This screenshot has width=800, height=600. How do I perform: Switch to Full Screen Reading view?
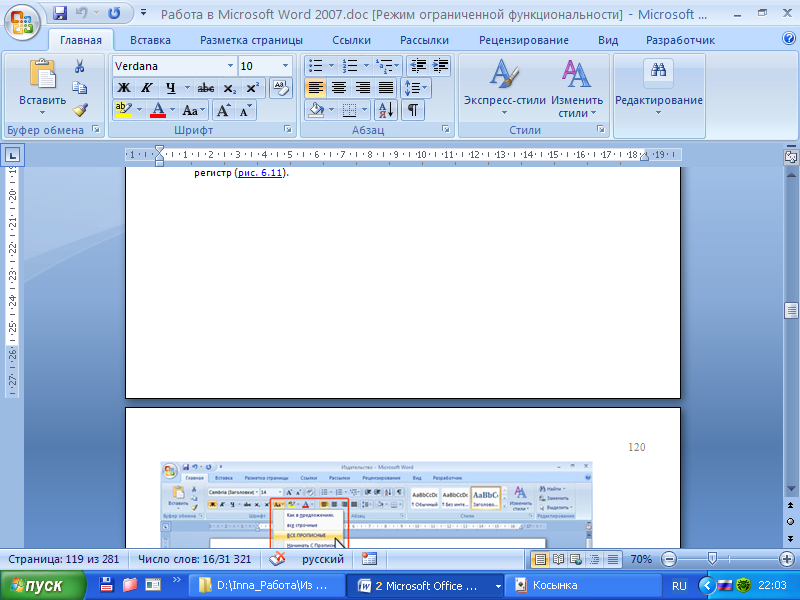[559, 560]
